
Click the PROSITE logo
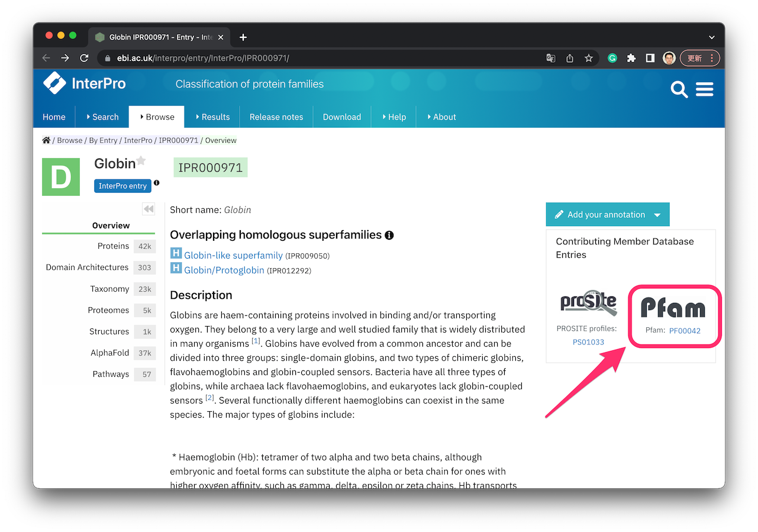pos(588,304)
